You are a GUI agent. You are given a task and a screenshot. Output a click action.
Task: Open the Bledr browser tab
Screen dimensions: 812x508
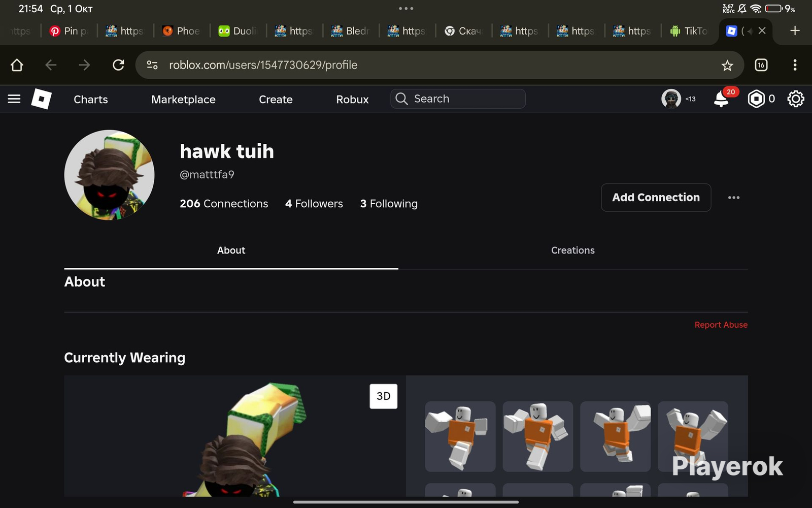pyautogui.click(x=350, y=31)
